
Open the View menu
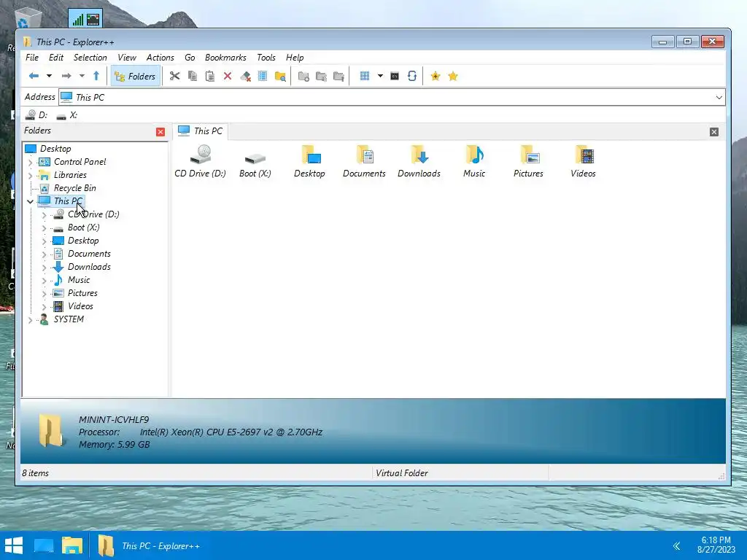click(x=127, y=57)
